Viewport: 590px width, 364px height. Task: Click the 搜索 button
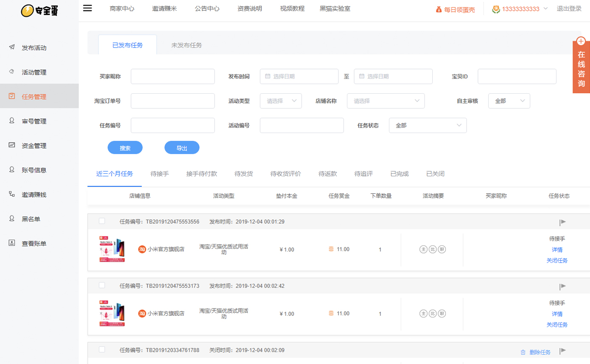[x=125, y=148]
